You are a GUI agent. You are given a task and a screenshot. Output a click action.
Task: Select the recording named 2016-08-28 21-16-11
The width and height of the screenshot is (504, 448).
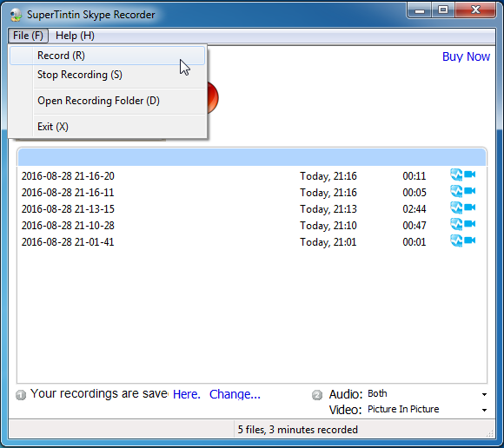(x=68, y=193)
